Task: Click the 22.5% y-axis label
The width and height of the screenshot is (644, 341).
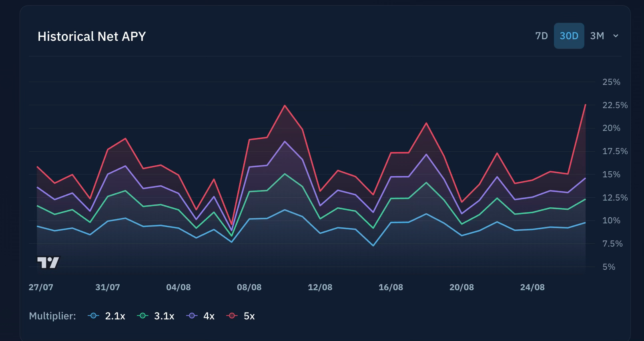Action: pos(615,105)
